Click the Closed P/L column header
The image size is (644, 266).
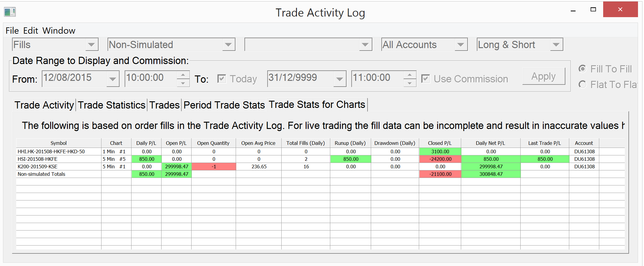click(x=440, y=143)
